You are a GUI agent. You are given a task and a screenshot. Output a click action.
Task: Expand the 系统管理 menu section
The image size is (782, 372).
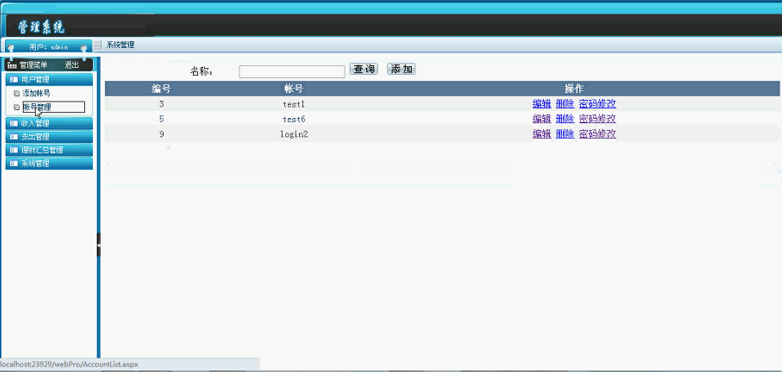(x=49, y=163)
